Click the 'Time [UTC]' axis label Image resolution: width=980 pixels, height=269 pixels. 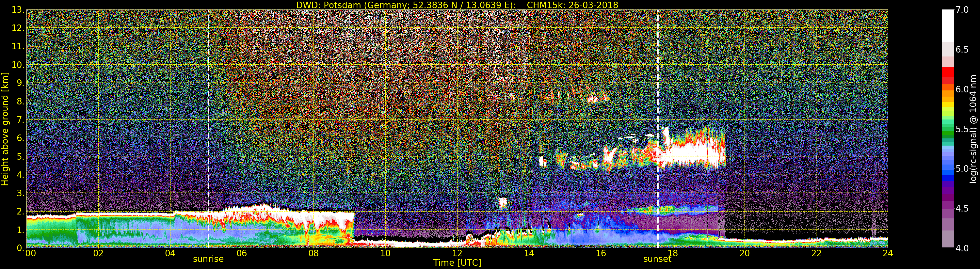(457, 263)
